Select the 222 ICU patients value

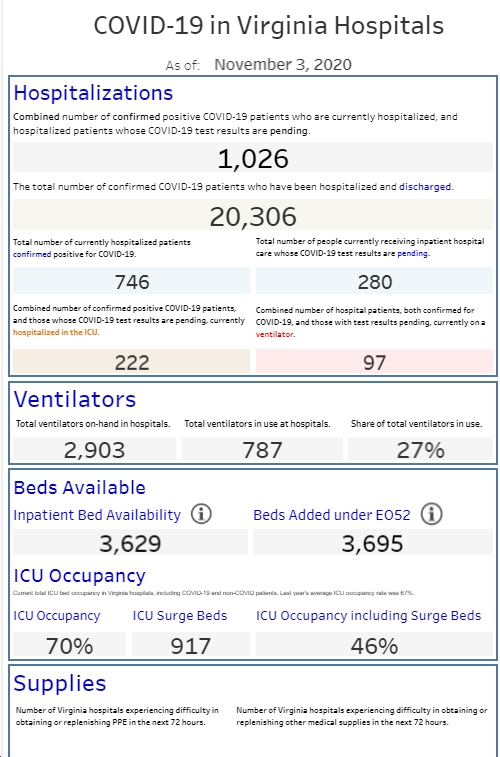[x=132, y=362]
